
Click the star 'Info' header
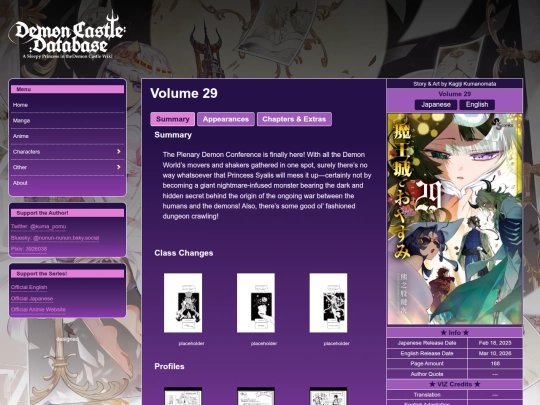455,333
